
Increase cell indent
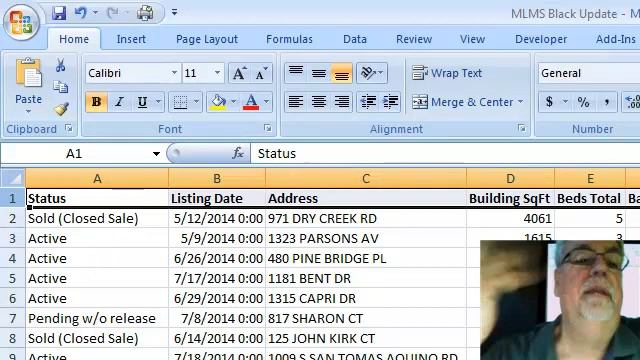(x=391, y=102)
